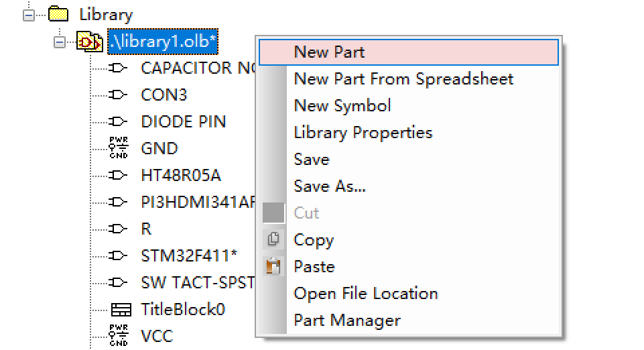644x350 pixels.
Task: Collapse the Library folder node
Action: click(x=29, y=15)
